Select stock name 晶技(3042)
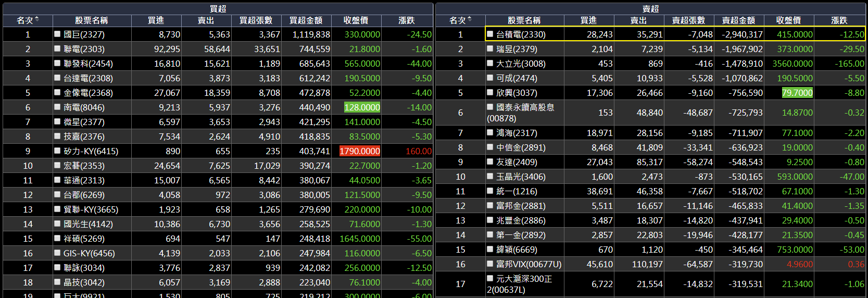The width and height of the screenshot is (868, 298). 84,282
